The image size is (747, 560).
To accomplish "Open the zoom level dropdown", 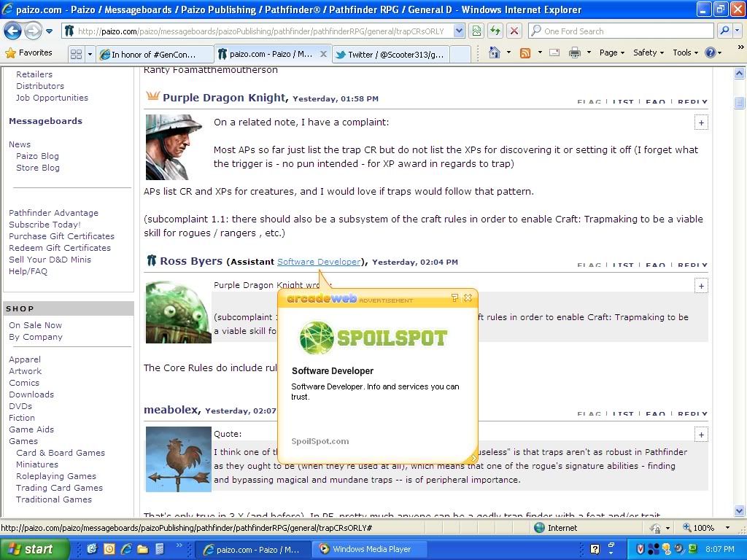I will (727, 528).
